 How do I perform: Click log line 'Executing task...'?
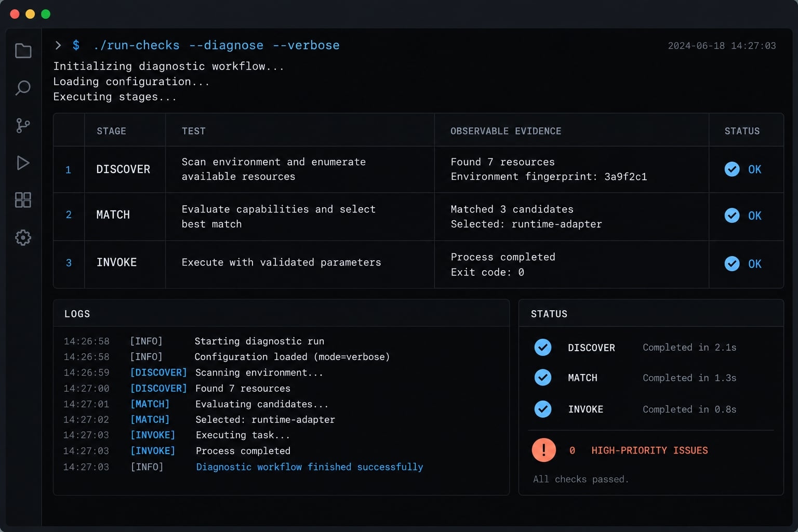[243, 435]
